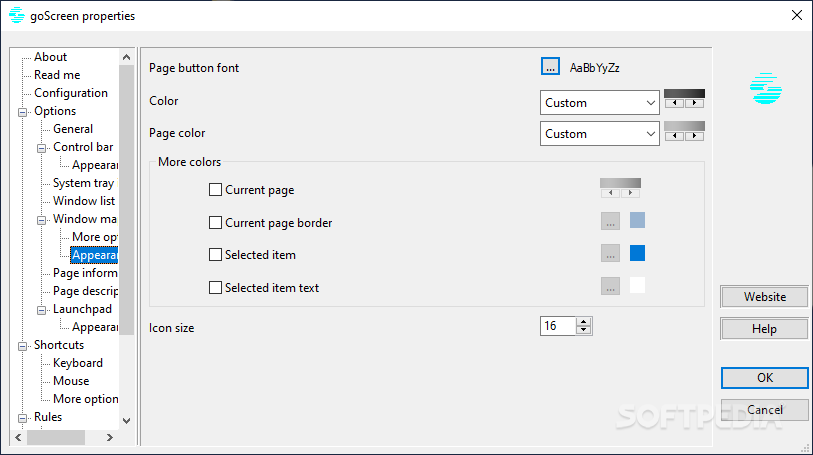This screenshot has width=813, height=455.
Task: Click the Color gradient right arrow
Action: point(694,103)
